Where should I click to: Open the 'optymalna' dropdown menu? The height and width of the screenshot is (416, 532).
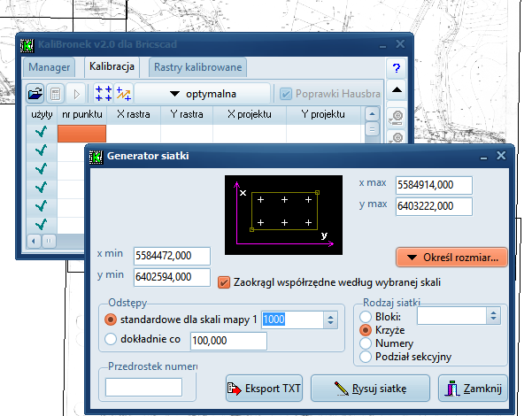pyautogui.click(x=203, y=93)
